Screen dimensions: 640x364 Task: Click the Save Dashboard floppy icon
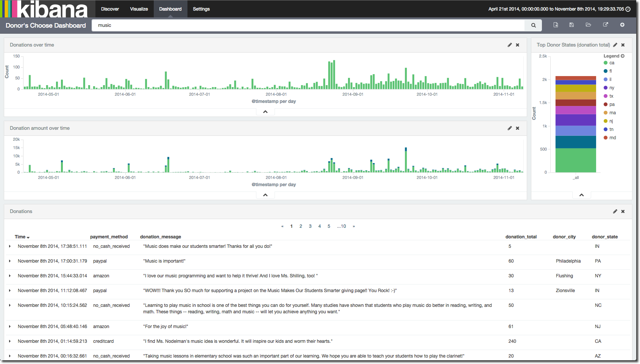571,25
